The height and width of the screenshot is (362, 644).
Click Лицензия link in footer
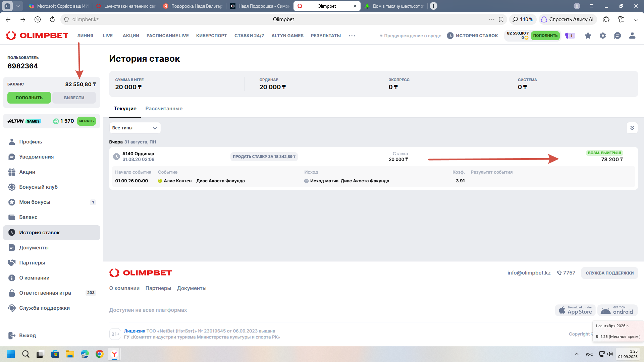(x=135, y=331)
